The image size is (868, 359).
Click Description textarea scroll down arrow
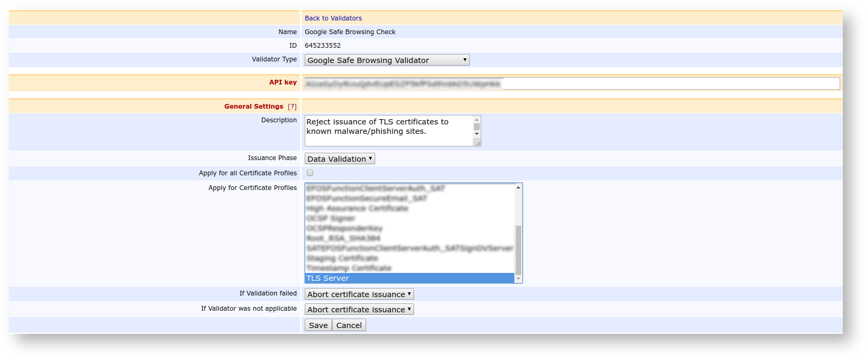(477, 134)
